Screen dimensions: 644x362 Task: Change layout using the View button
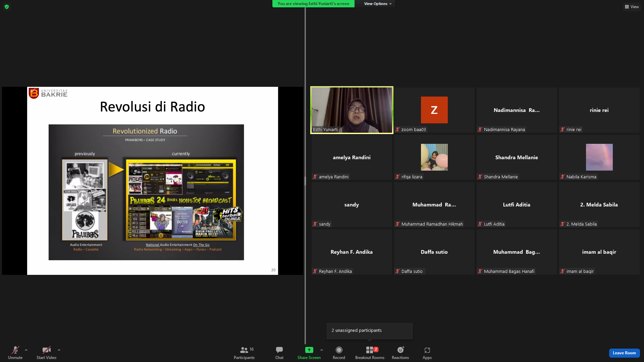[632, 7]
